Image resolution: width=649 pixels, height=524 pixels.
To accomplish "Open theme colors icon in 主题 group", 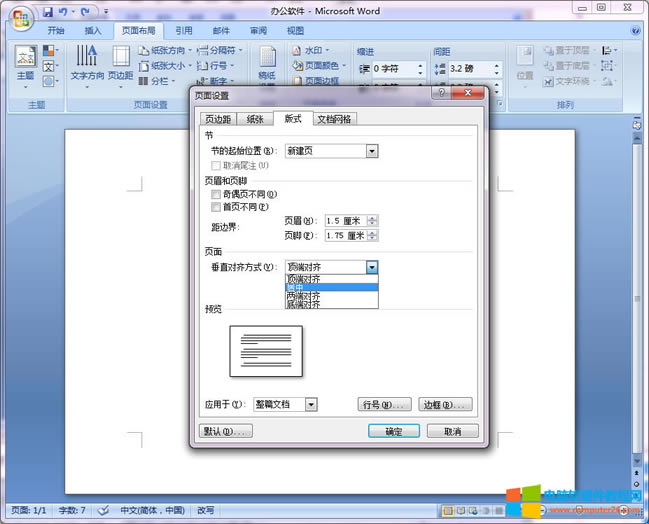I will [x=50, y=50].
